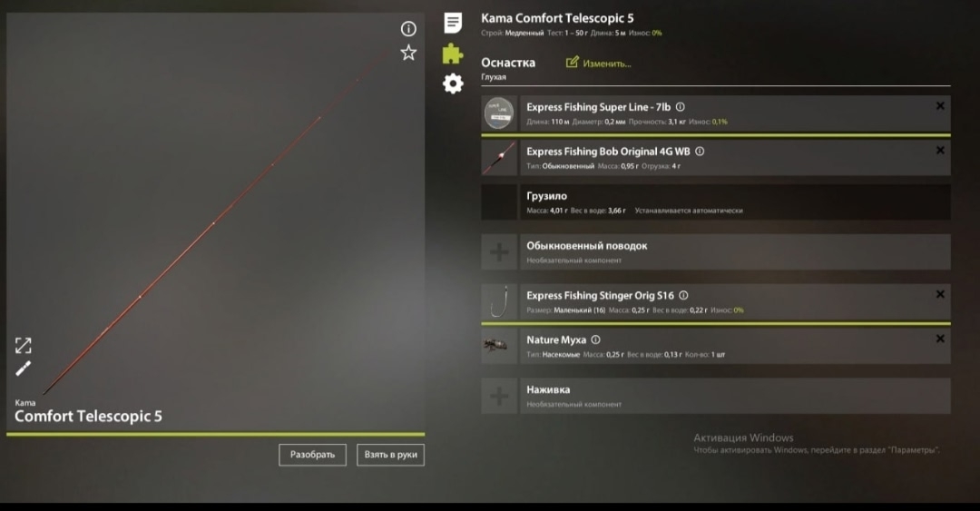
Task: Mark the rod as favorite with star
Action: click(408, 53)
